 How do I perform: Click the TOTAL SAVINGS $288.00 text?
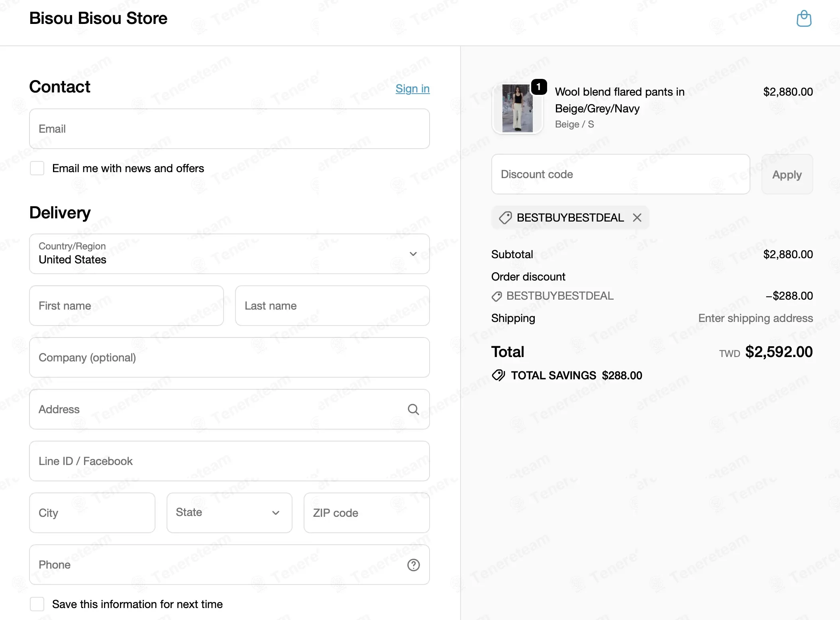click(576, 375)
